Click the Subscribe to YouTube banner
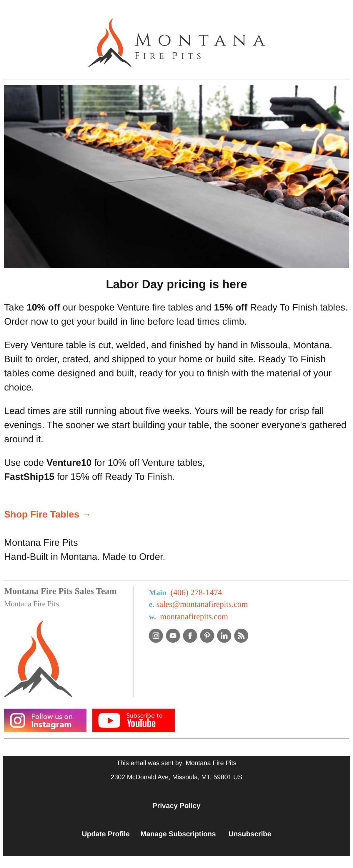Viewport: 353px width, 868px height. 134,720
